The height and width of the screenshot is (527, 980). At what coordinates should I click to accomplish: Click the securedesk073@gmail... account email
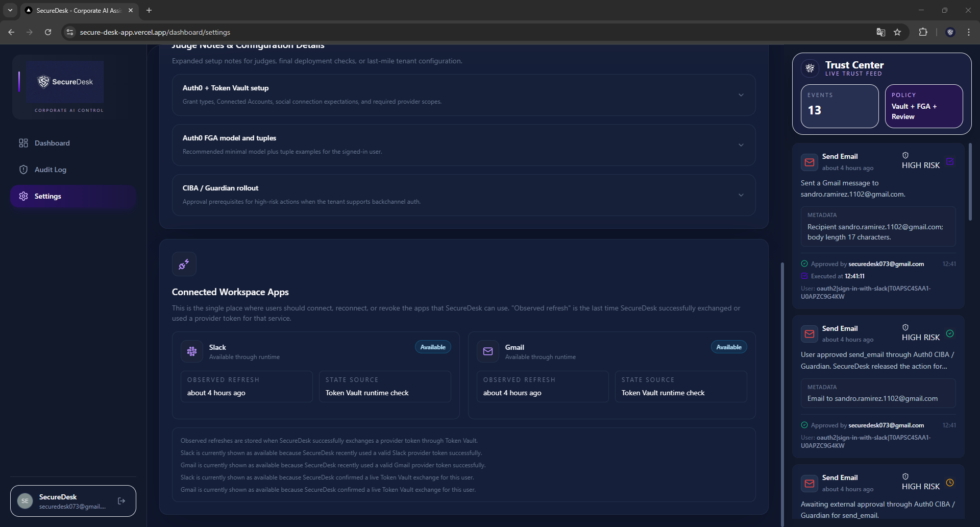[x=72, y=507]
